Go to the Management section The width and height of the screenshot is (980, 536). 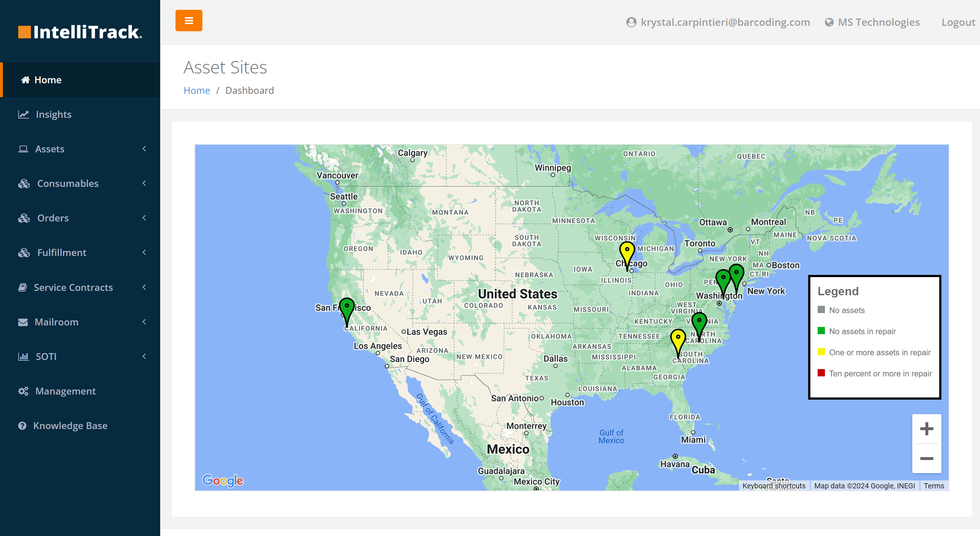tap(65, 391)
